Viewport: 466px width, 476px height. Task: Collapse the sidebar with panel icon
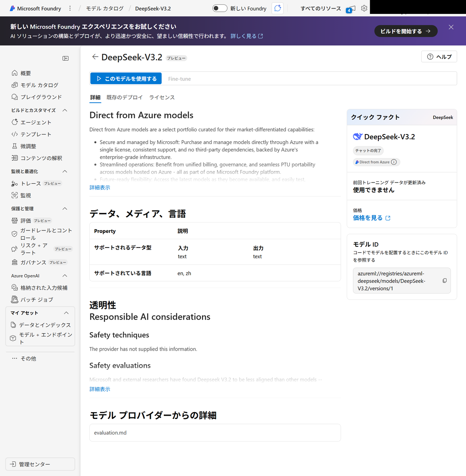point(65,58)
